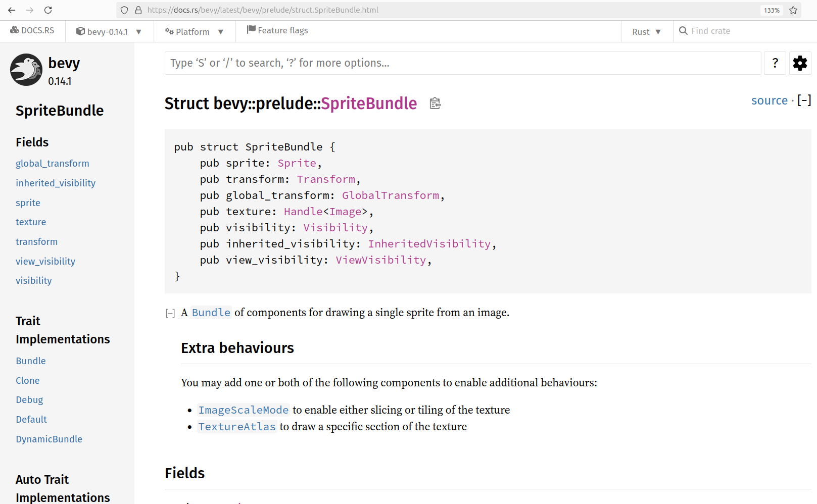Jump to transform field in sidebar

[x=36, y=241]
